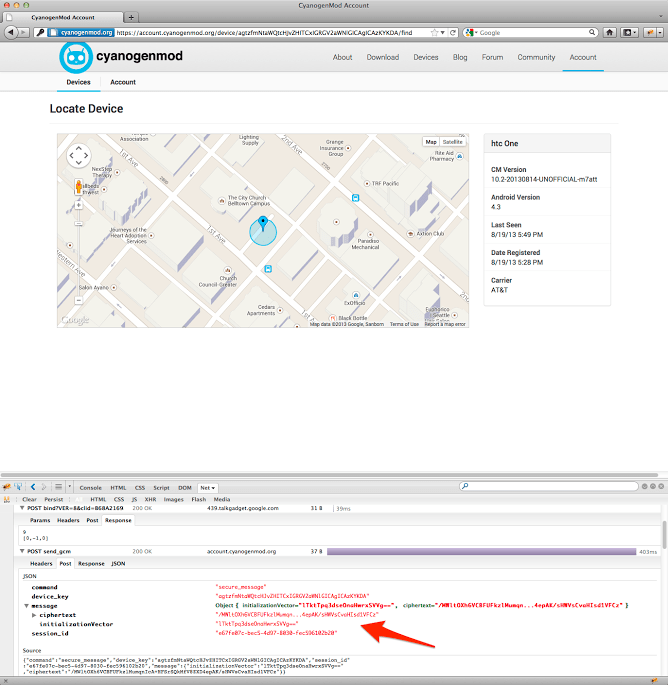The image size is (668, 685).
Task: Go to the Forum link
Action: coord(492,57)
